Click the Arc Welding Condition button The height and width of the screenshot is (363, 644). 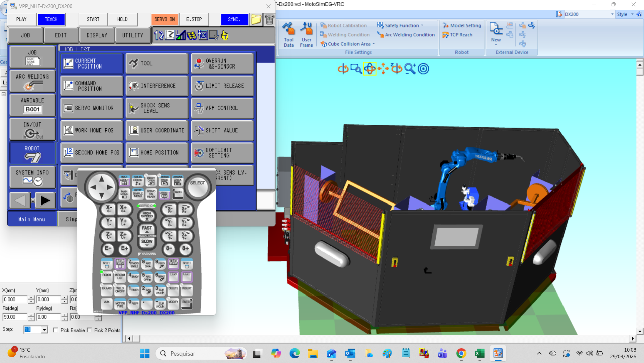point(406,35)
